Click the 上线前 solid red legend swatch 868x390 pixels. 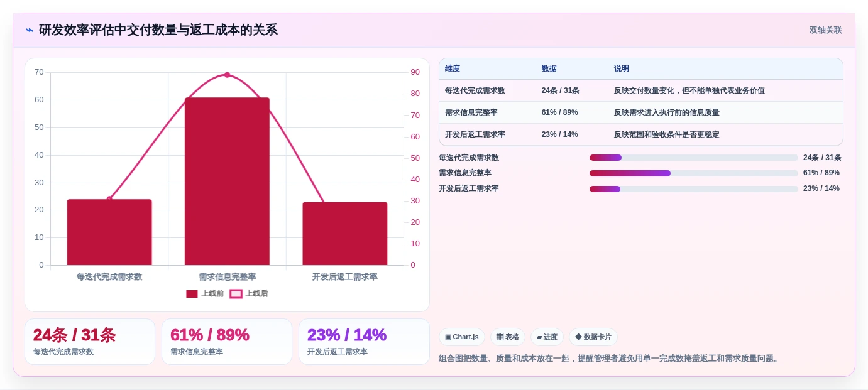click(x=192, y=294)
